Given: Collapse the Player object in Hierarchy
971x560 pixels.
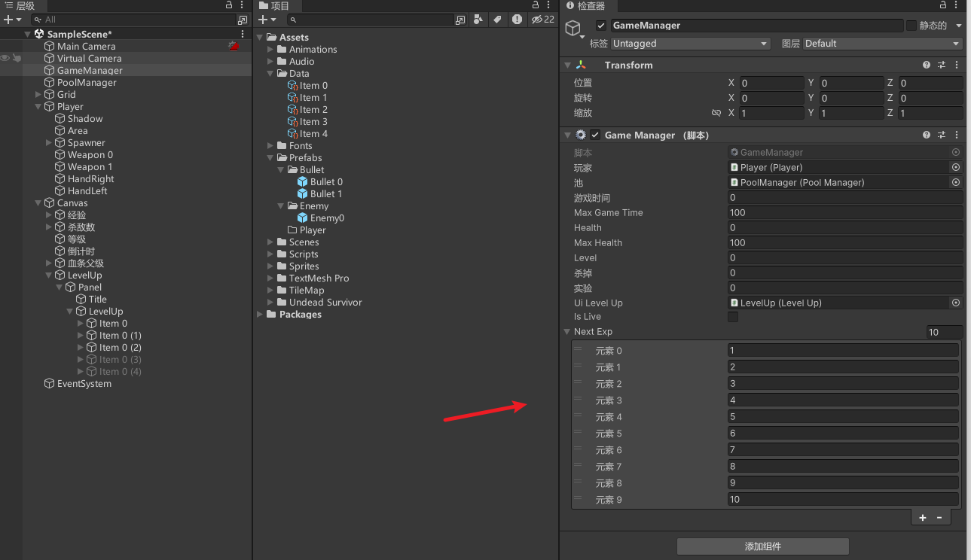Looking at the screenshot, I should (x=38, y=107).
